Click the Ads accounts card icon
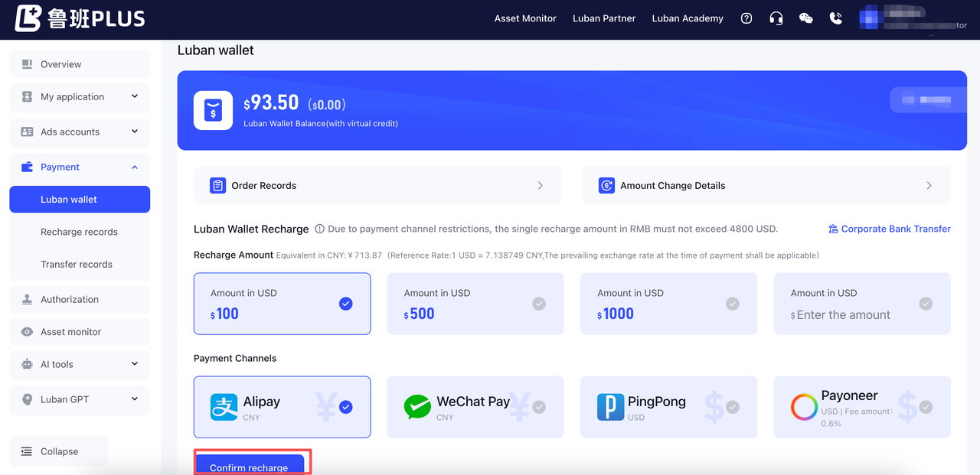Screen dimensions: 980x475 click(x=27, y=132)
